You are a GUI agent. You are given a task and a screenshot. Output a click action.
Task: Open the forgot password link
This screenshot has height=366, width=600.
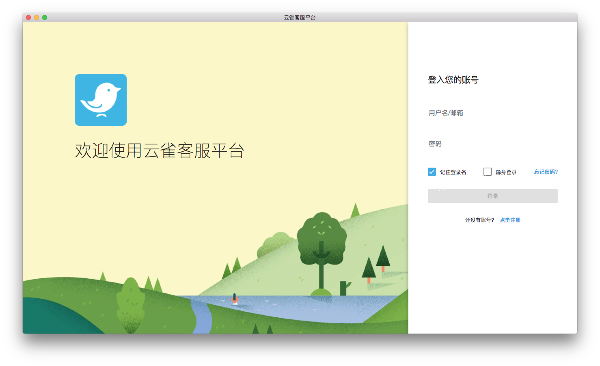click(x=546, y=172)
